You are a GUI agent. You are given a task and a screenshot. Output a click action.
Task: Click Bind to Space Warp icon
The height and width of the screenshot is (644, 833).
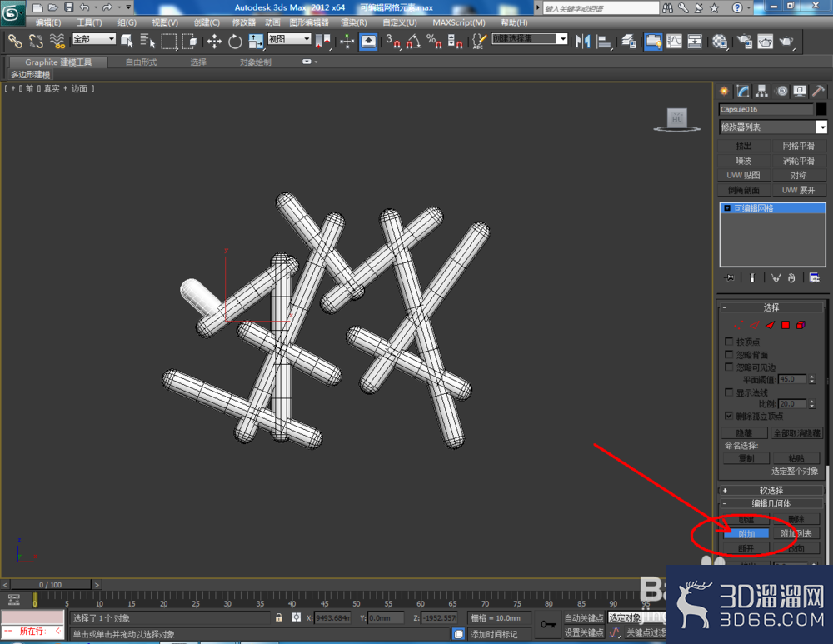click(57, 42)
